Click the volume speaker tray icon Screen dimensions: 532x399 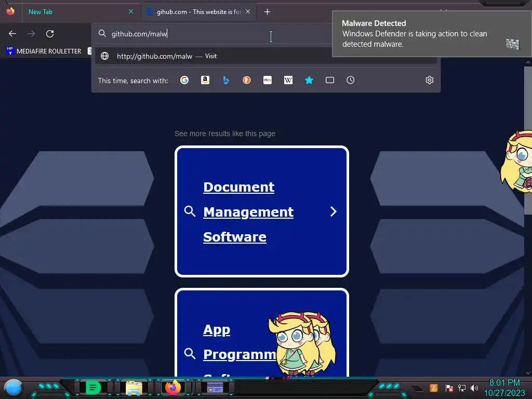pos(474,388)
